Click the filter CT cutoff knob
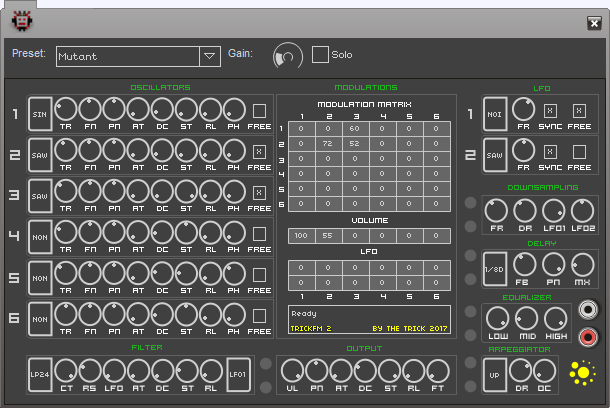Image resolution: width=610 pixels, height=408 pixels. coord(67,370)
